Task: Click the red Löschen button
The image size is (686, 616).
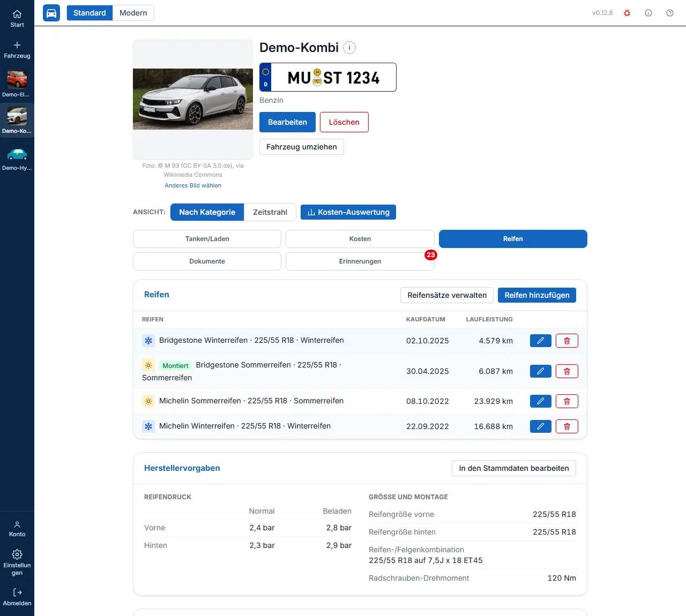Action: (x=344, y=122)
